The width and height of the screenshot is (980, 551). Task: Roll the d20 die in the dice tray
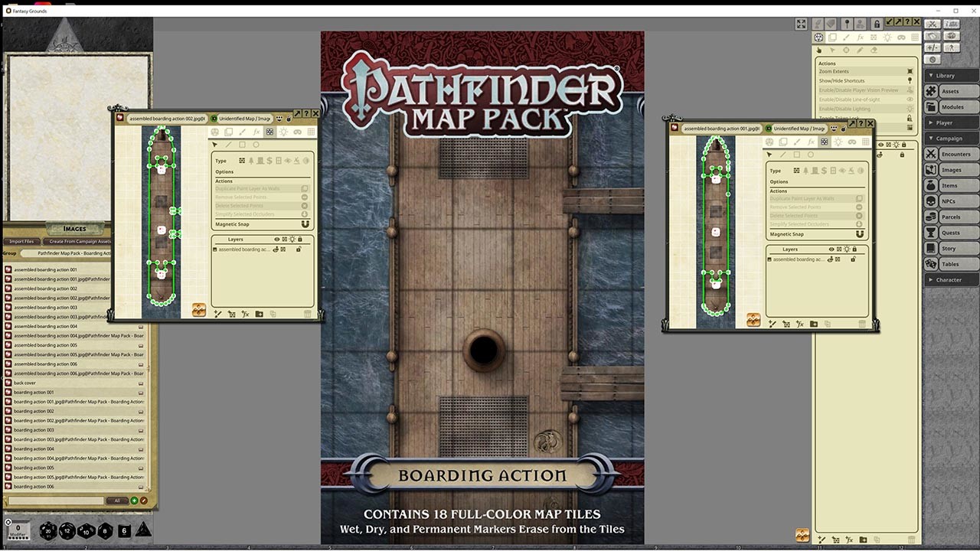pos(47,530)
